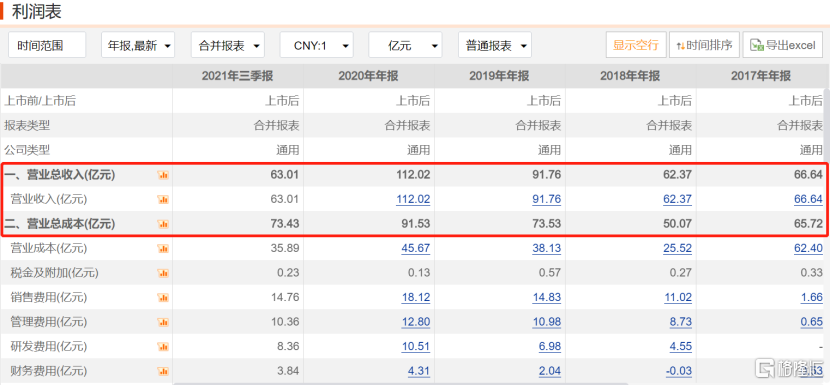Click the 时间范围 field
The width and height of the screenshot is (830, 385).
[47, 45]
